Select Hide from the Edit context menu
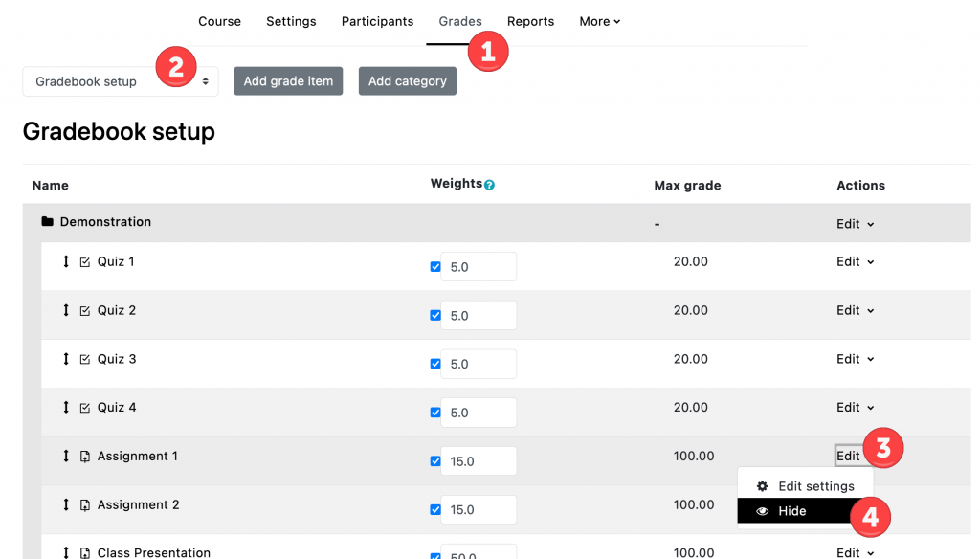Screen dimensions: 980x559 (792, 510)
